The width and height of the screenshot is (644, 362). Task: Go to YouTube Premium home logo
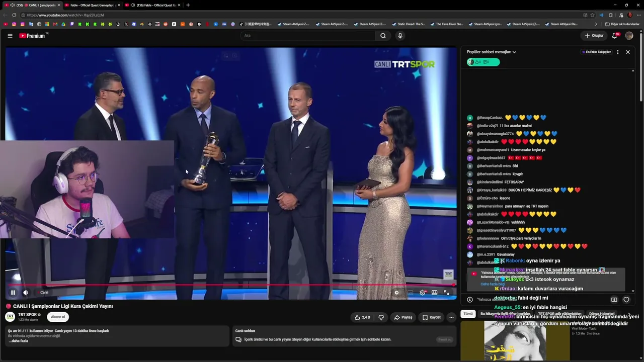click(x=33, y=36)
